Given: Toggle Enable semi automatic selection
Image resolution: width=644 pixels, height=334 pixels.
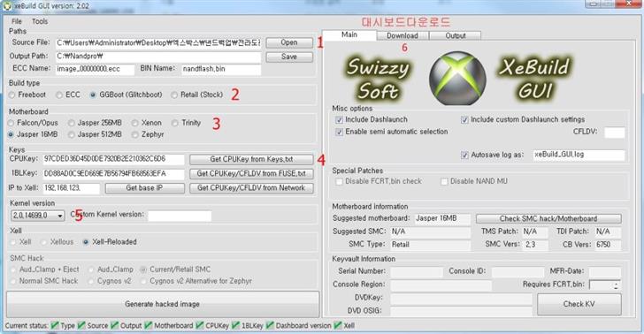Looking at the screenshot, I should [340, 133].
